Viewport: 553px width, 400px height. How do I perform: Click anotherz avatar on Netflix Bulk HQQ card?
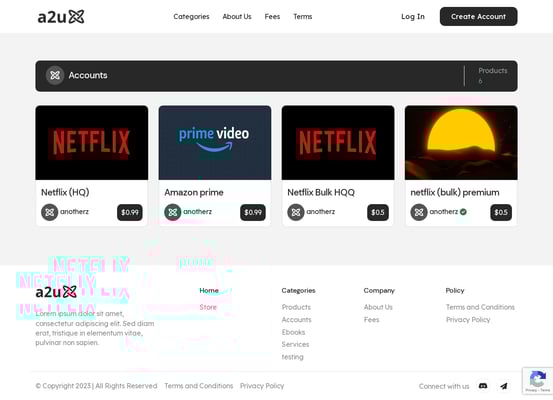point(296,212)
